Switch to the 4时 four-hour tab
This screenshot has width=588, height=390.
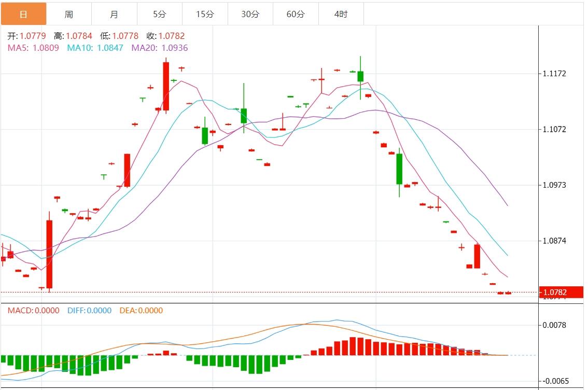tap(341, 14)
